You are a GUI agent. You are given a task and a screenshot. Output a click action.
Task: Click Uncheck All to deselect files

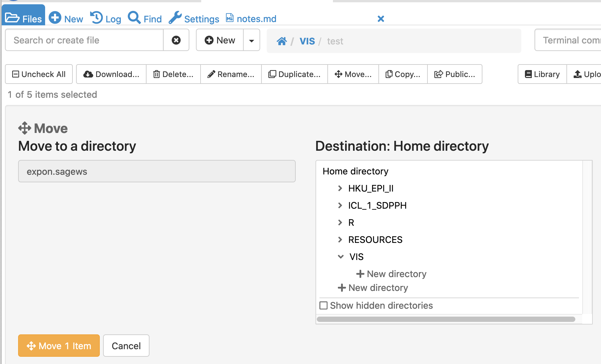click(39, 74)
